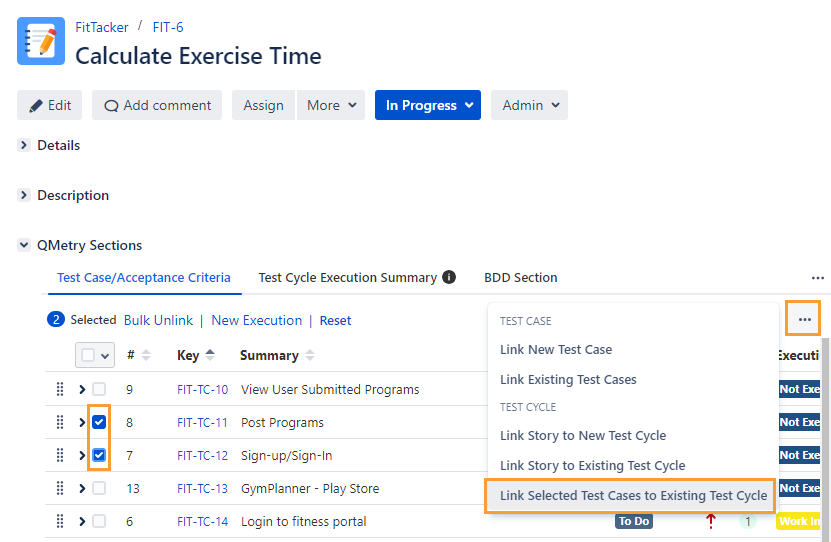
Task: Click the 'Login to fitness portal' summary text
Action: [304, 521]
